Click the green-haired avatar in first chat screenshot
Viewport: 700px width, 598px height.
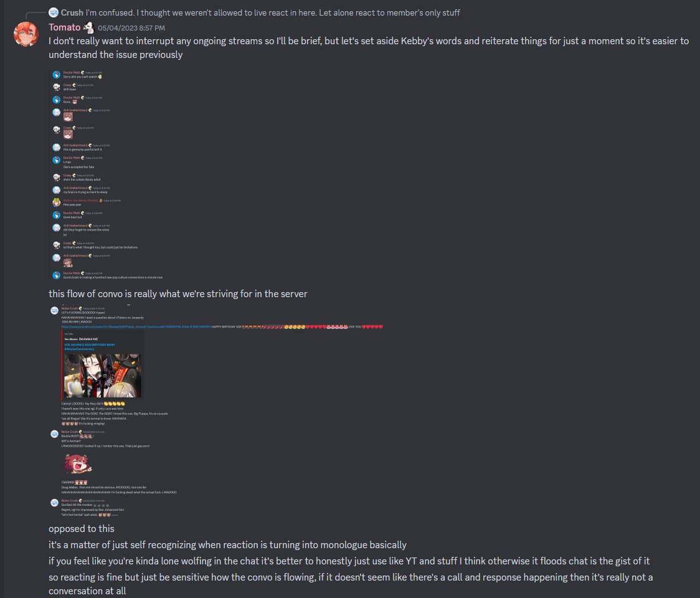coord(56,202)
